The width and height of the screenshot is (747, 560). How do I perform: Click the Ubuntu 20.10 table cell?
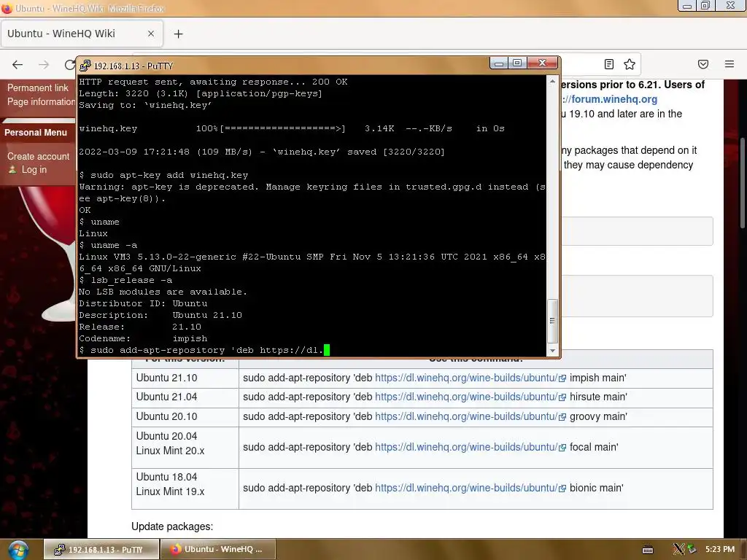(x=185, y=416)
